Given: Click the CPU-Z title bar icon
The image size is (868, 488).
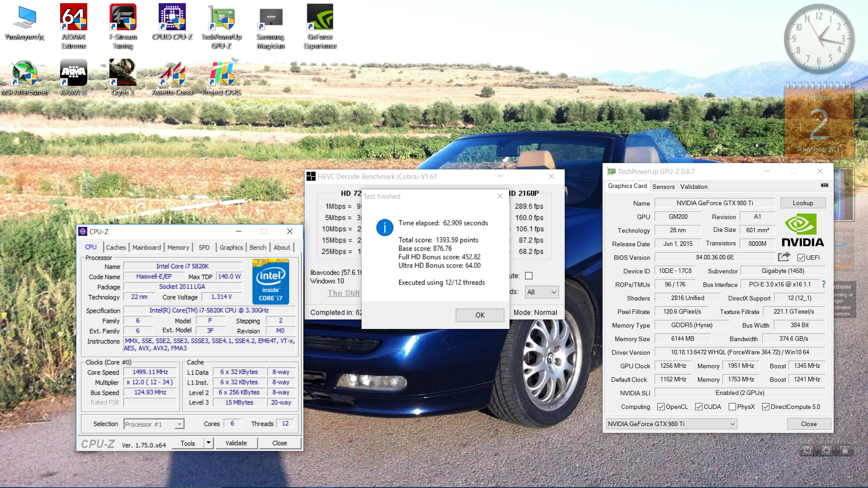Looking at the screenshot, I should (83, 231).
